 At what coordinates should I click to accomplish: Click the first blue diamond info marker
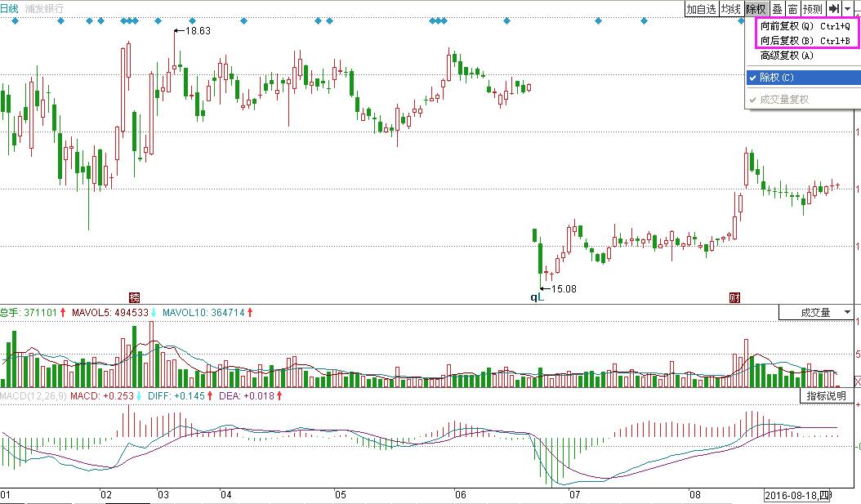[x=15, y=21]
